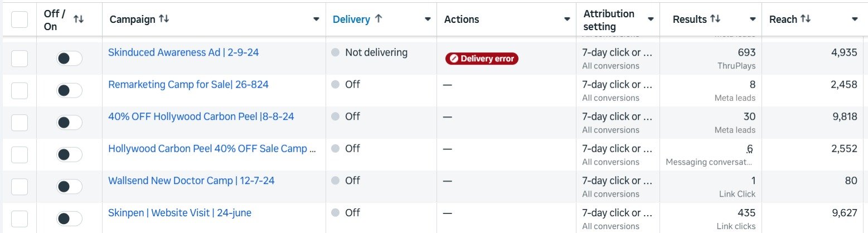Sort the Results column using its arrows

click(715, 19)
